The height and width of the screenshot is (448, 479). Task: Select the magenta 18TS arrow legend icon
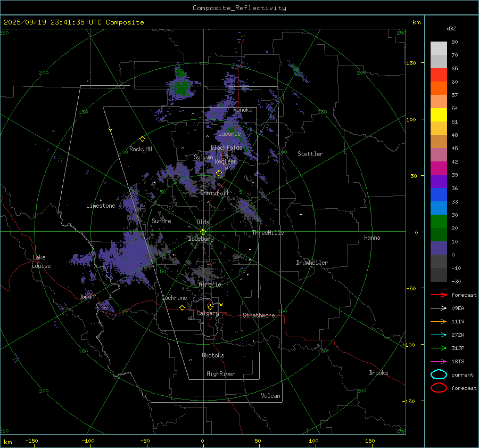coord(439,361)
